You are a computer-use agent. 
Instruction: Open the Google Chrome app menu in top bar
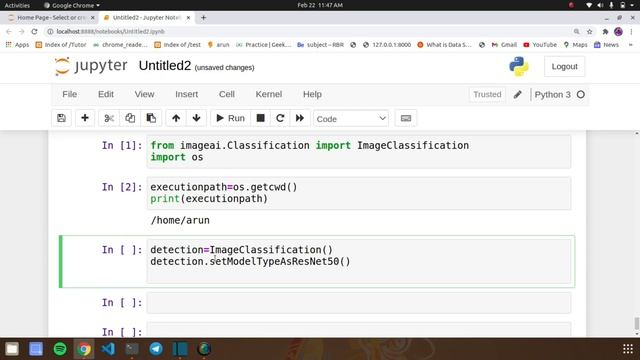(72, 5)
